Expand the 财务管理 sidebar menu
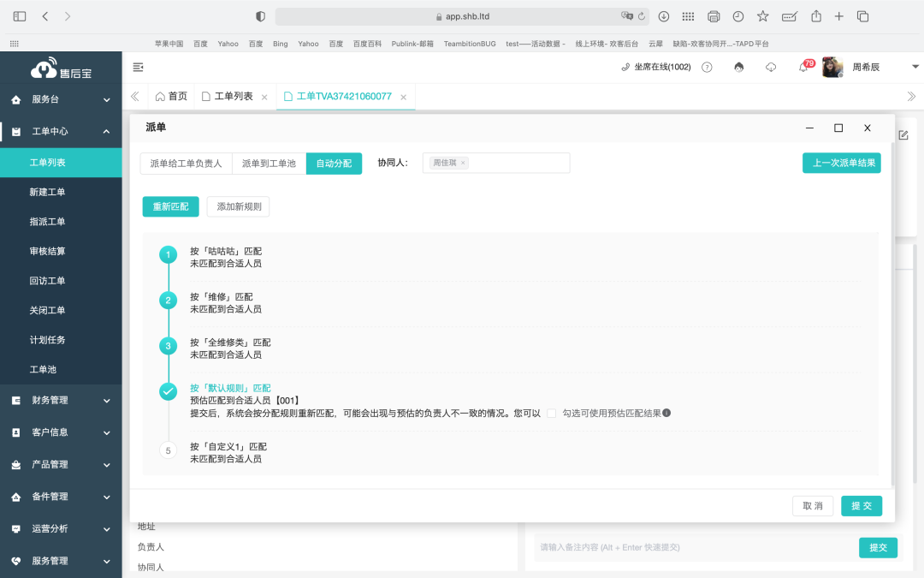The image size is (924, 578). 62,401
